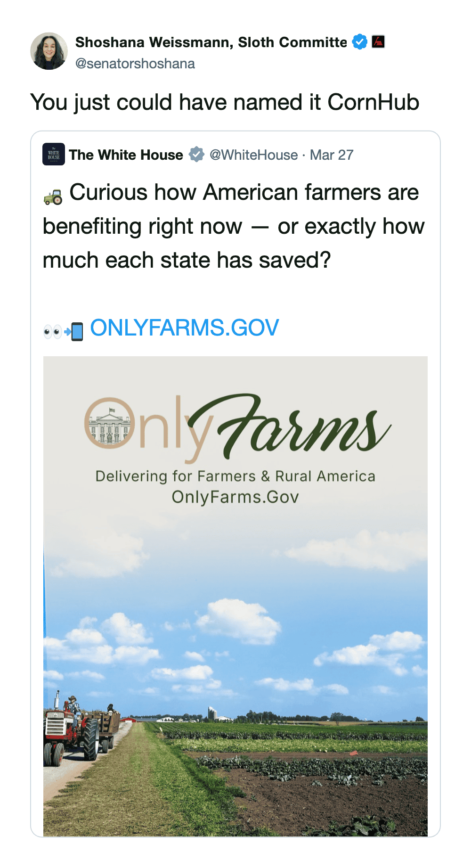This screenshot has width=471, height=868.
Task: Click the eyes emoji before the link
Action: (52, 332)
